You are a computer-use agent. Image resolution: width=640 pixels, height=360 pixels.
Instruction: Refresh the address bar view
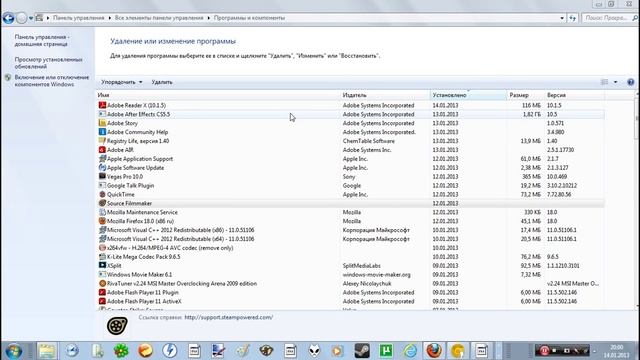coord(573,18)
